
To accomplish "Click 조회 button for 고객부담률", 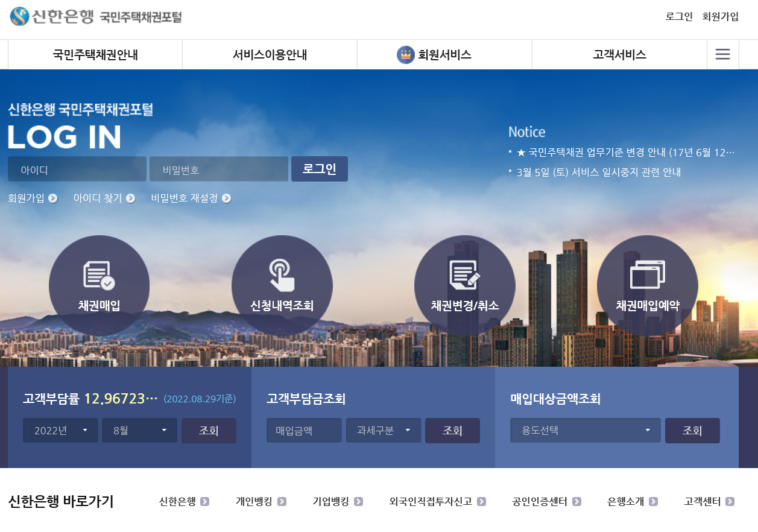I will click(x=209, y=431).
